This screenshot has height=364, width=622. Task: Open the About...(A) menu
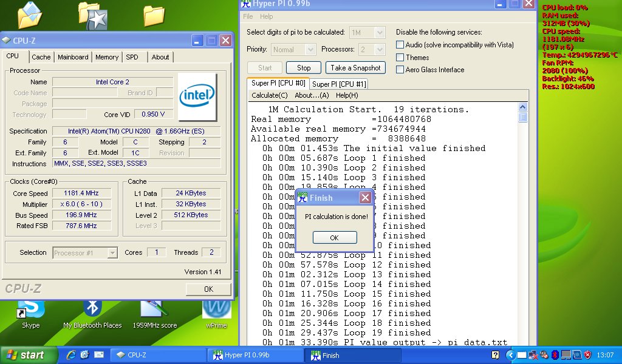(312, 95)
